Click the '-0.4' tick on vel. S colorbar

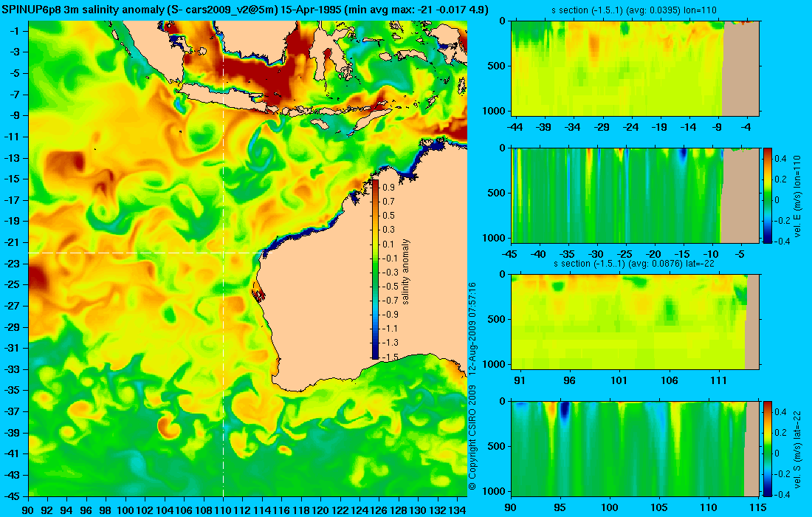pos(782,494)
